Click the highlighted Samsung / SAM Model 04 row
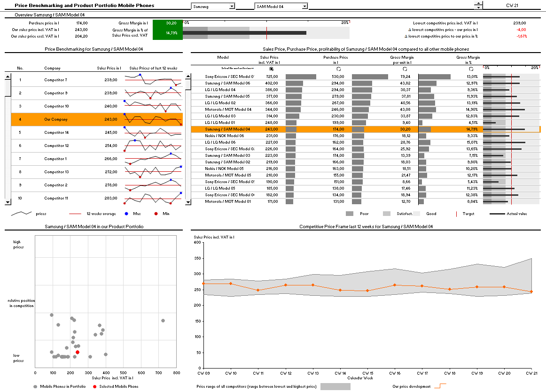 (366, 130)
